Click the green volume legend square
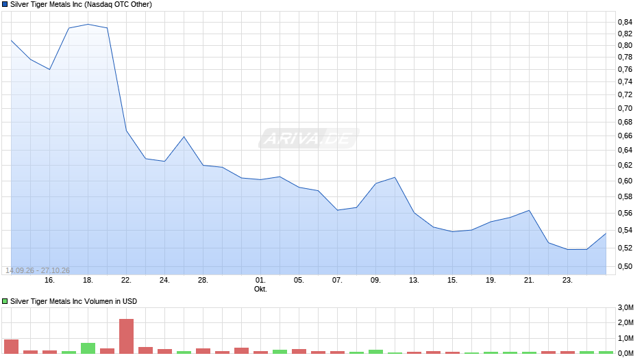Image resolution: width=644 pixels, height=360 pixels. (x=5, y=301)
